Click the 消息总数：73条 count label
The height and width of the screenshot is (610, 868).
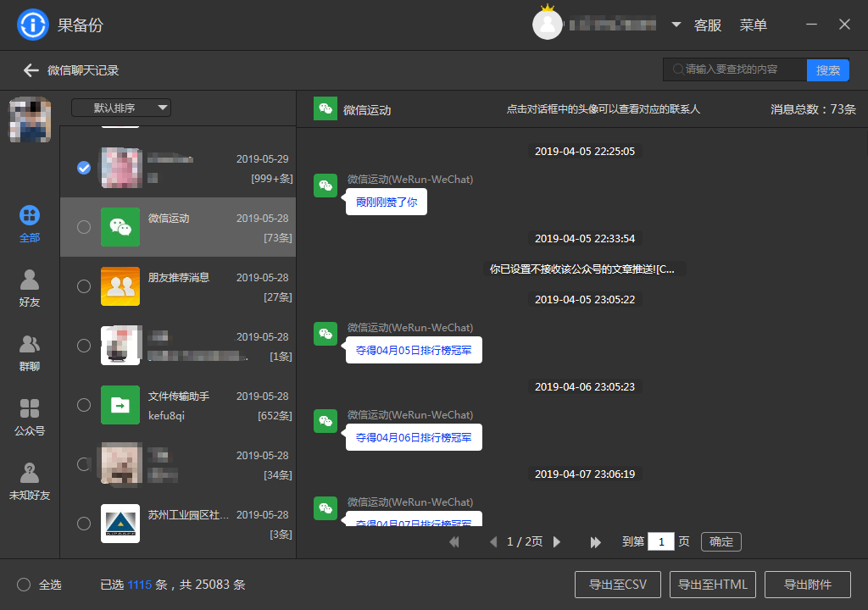pyautogui.click(x=813, y=109)
